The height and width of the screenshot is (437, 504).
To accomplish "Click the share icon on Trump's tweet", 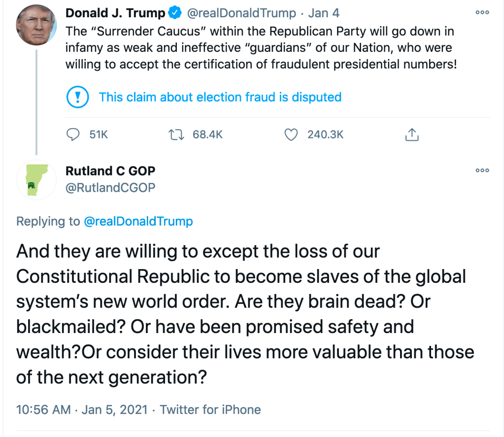I will (x=411, y=134).
